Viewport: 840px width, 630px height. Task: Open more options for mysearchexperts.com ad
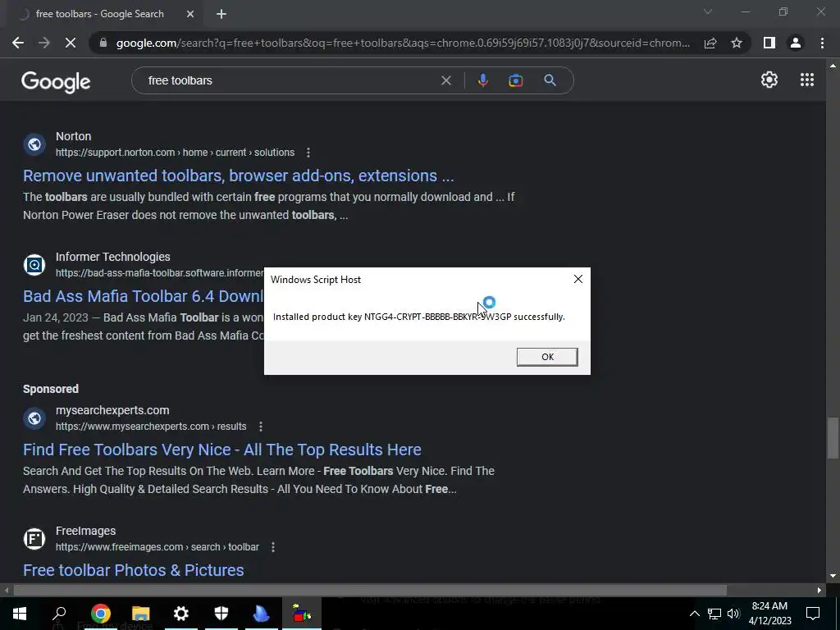[261, 427]
